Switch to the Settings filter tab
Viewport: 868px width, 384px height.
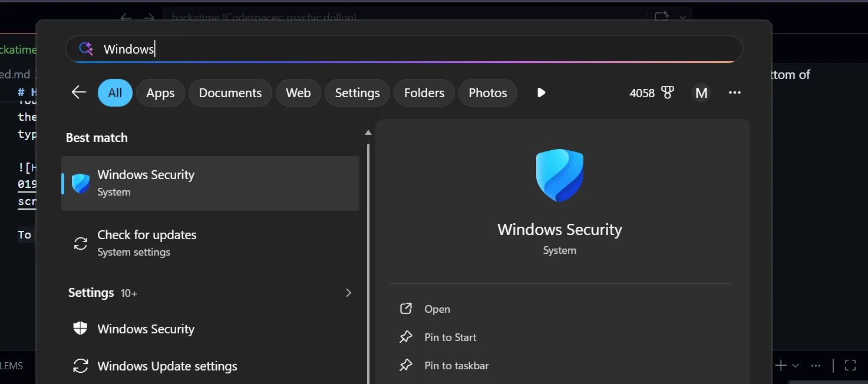357,92
